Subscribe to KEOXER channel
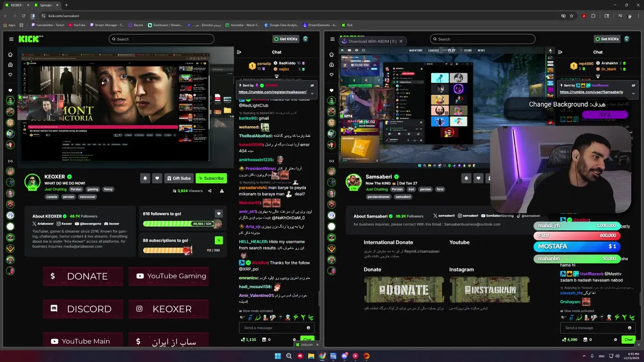 (211, 178)
